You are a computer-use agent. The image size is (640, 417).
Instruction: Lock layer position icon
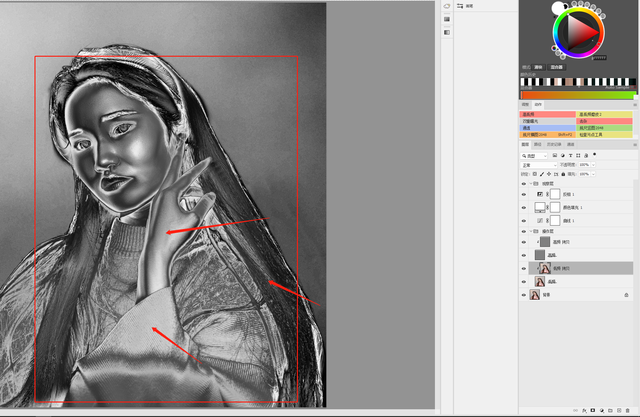click(549, 174)
